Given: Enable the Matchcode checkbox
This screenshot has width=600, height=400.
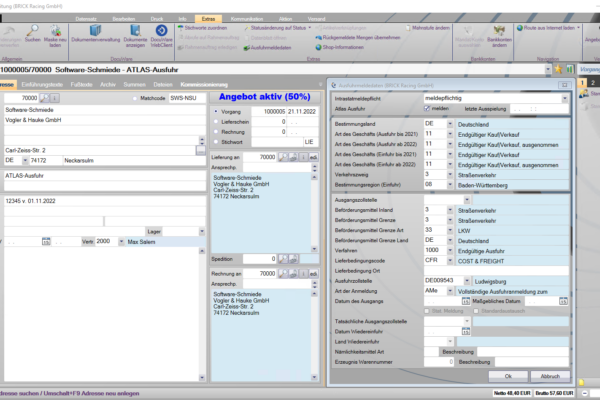Looking at the screenshot, I should click(136, 99).
